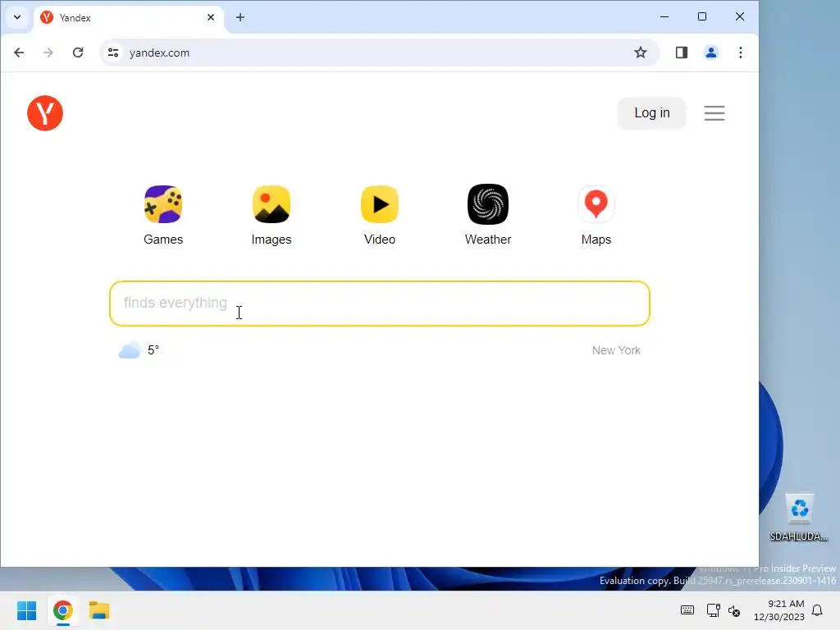This screenshot has height=630, width=840.
Task: Click the cloud weather icon below search
Action: (x=129, y=349)
